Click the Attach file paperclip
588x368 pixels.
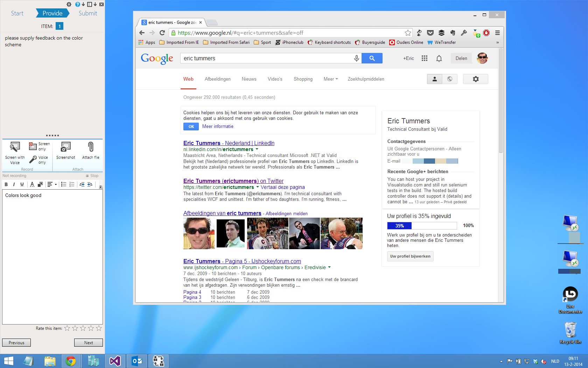[91, 150]
